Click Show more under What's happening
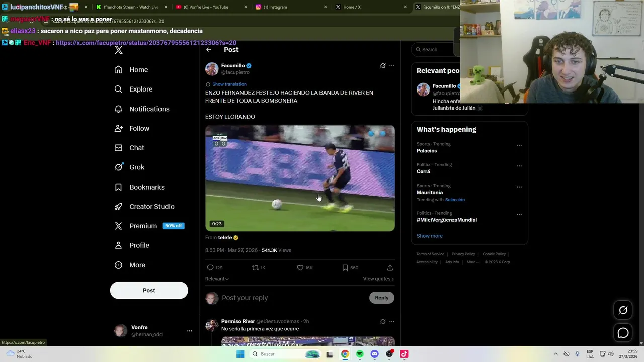Screen dimensions: 644x362 [x=430, y=236]
